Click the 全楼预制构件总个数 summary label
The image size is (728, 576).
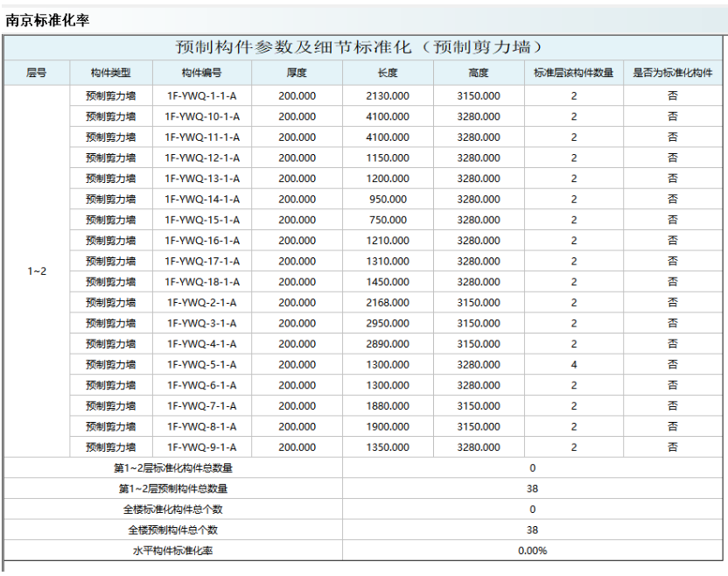coord(173,530)
